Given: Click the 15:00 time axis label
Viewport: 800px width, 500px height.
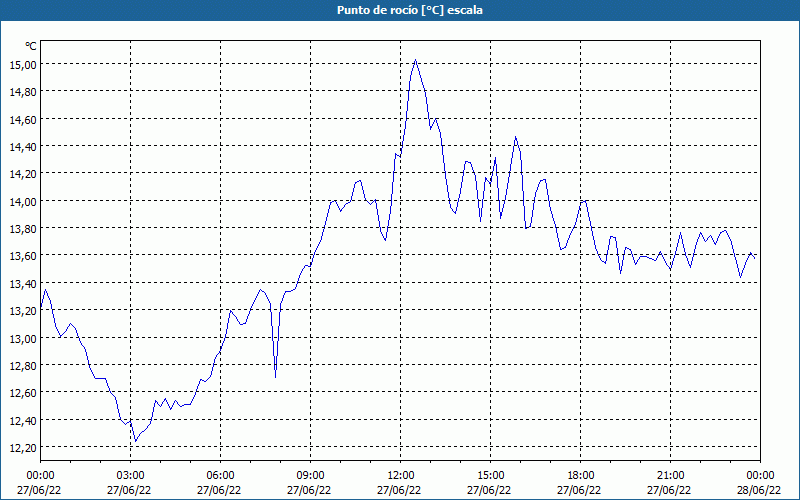Looking at the screenshot, I should tap(491, 476).
